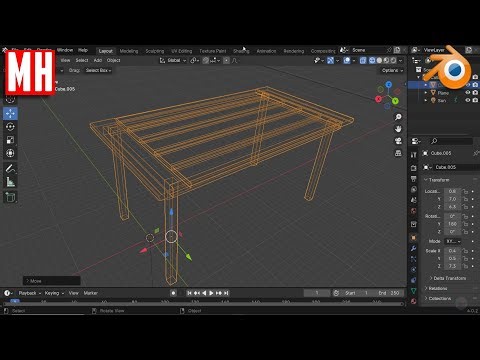
Task: Toggle viewport visibility eye for Plane
Action: (x=468, y=93)
